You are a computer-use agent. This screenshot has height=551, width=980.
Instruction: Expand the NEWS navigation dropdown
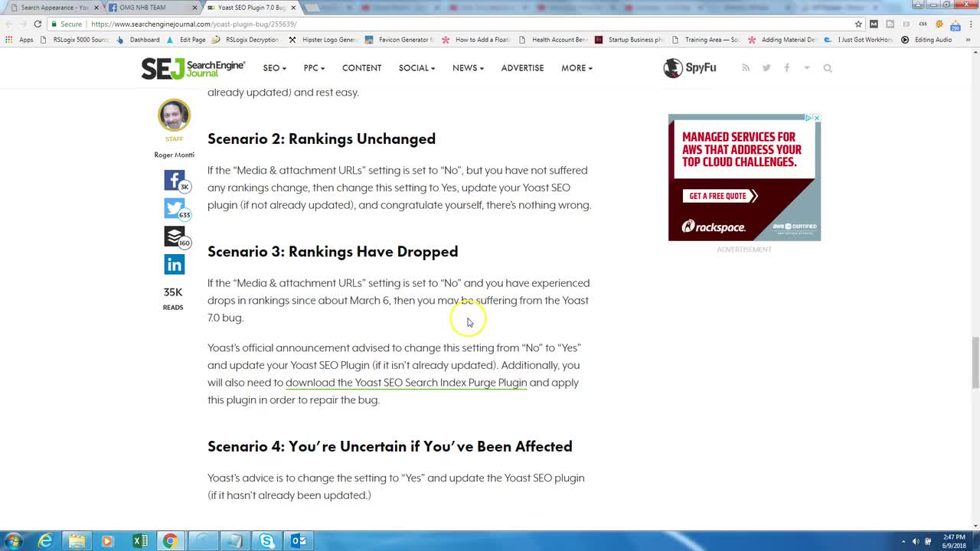(x=468, y=68)
